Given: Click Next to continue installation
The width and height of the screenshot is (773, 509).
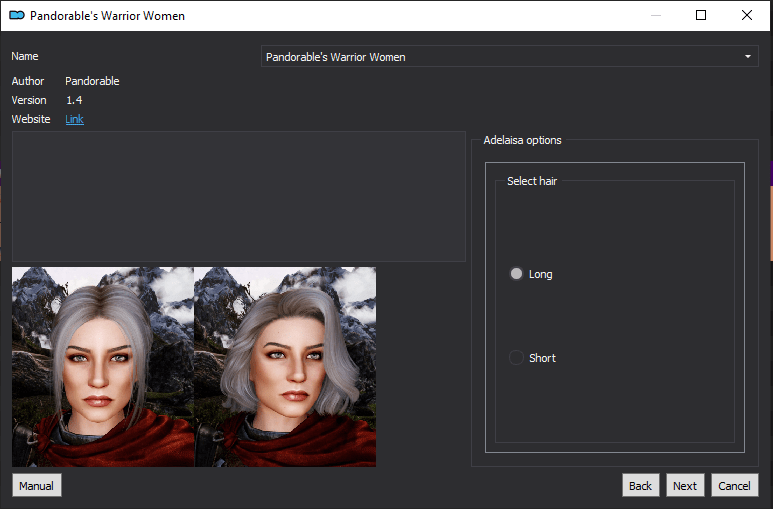Looking at the screenshot, I should (685, 486).
